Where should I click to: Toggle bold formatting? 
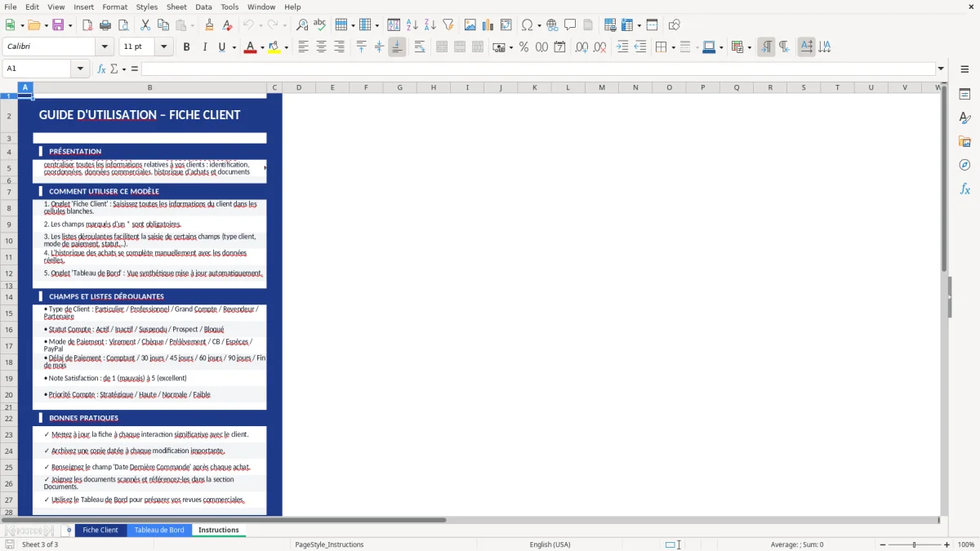pos(186,47)
